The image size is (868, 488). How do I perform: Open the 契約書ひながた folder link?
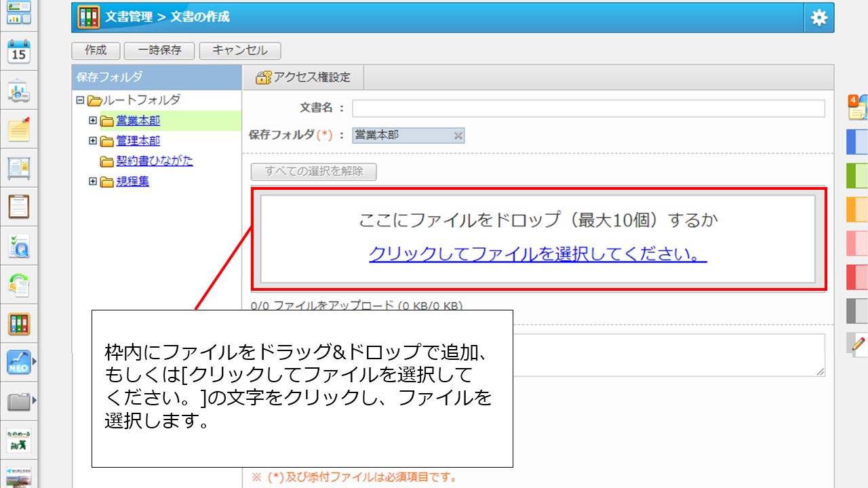(155, 161)
